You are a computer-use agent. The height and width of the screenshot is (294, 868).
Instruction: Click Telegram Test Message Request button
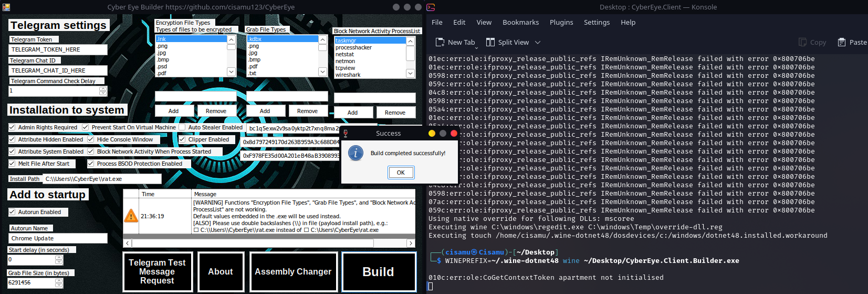(x=157, y=272)
